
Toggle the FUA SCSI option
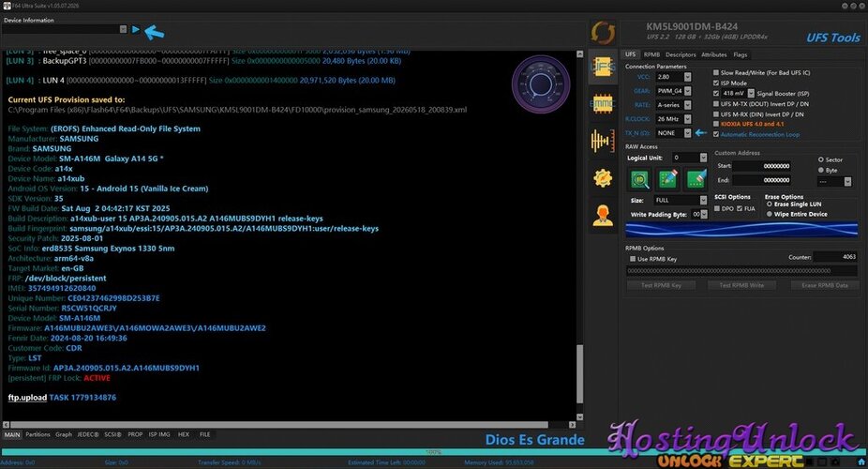pos(740,209)
